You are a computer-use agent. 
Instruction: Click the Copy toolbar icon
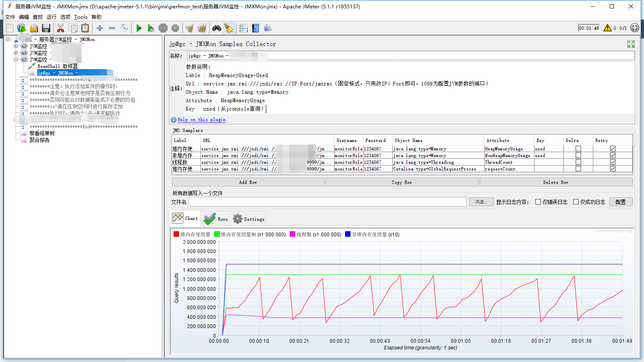point(73,28)
